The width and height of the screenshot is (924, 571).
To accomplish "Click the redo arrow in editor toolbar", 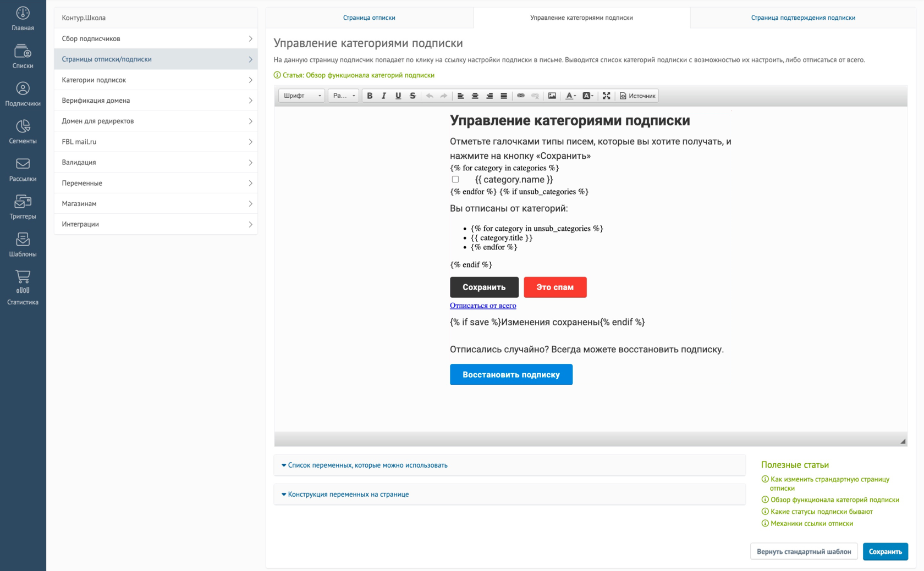I will (x=444, y=96).
